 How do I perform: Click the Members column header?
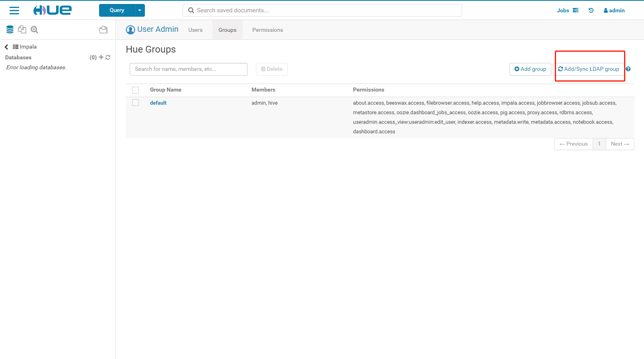pos(263,90)
